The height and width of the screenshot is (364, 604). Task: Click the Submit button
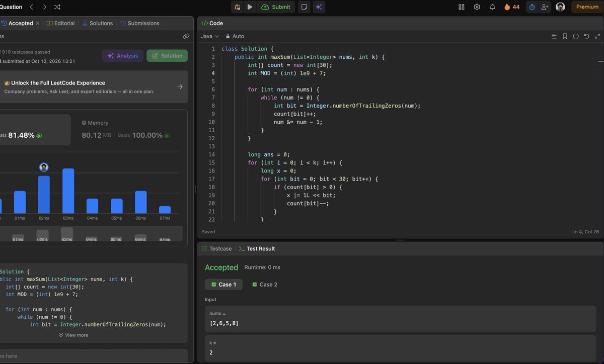(x=276, y=7)
